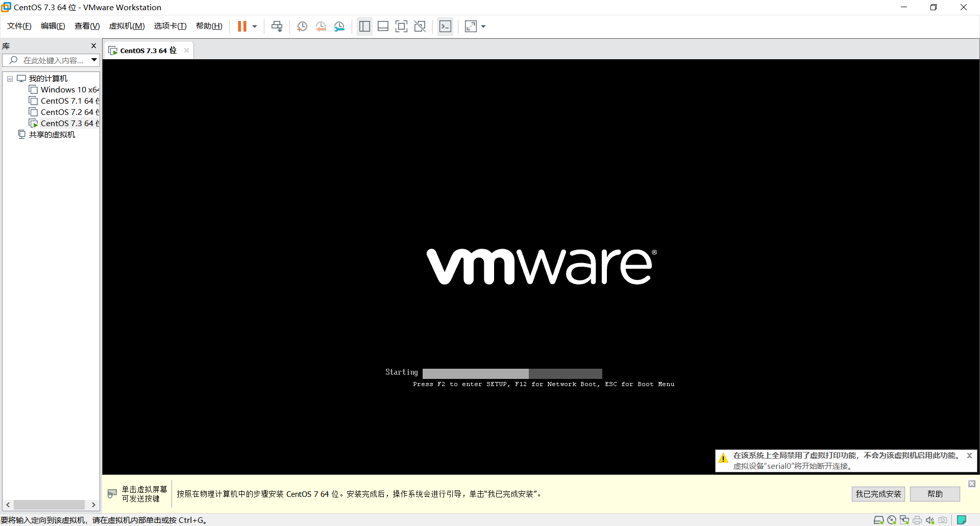Image resolution: width=980 pixels, height=526 pixels.
Task: Click the camera device status icon
Action: 943,520
